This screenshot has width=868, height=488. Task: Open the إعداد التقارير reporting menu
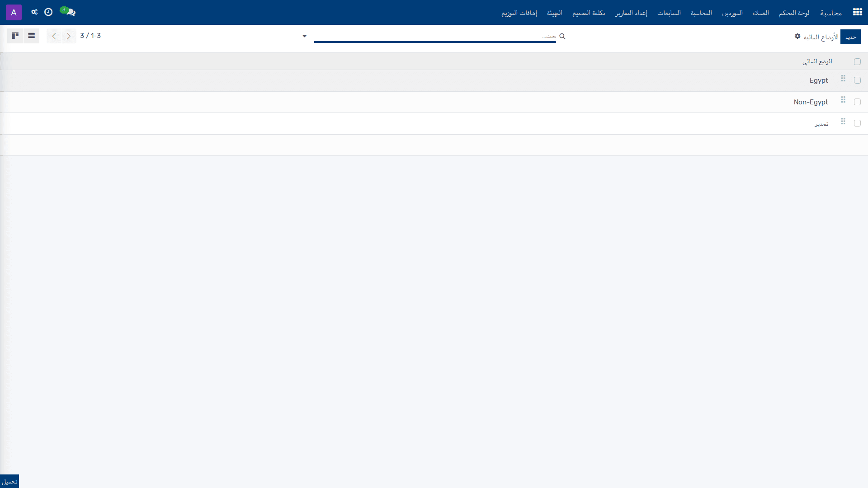click(x=631, y=13)
